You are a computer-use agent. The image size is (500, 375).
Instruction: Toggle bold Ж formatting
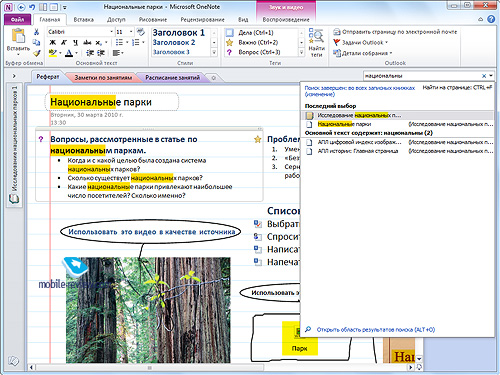point(52,42)
